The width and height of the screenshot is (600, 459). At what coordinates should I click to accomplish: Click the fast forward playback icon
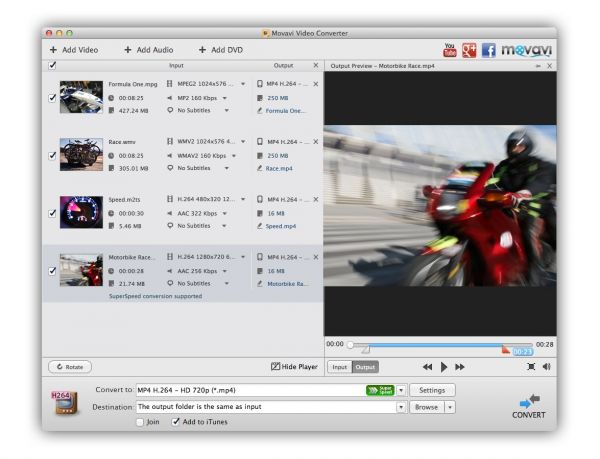tap(460, 367)
